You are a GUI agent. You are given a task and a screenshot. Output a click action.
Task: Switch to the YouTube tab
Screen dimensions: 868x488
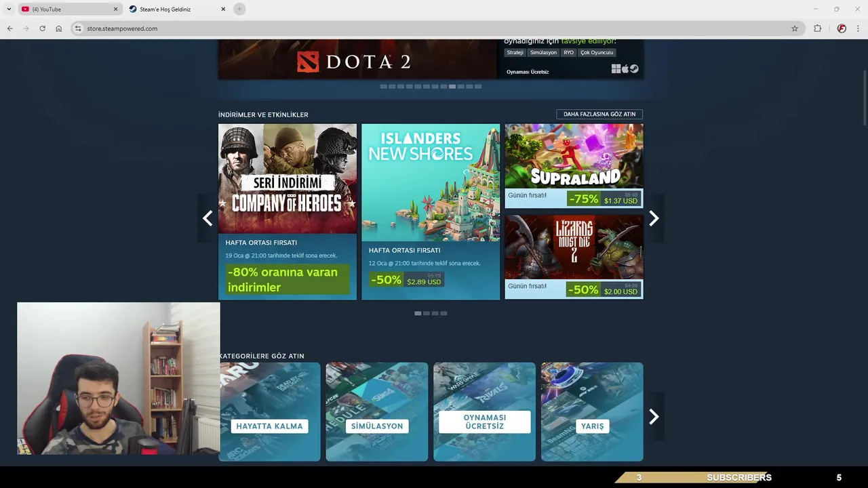pos(70,9)
